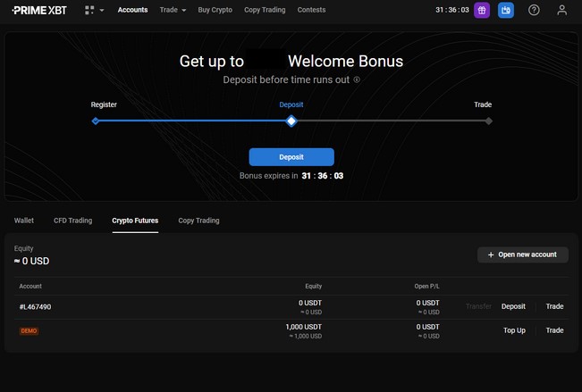
Task: Switch to the Wallet tab
Action: click(x=24, y=221)
